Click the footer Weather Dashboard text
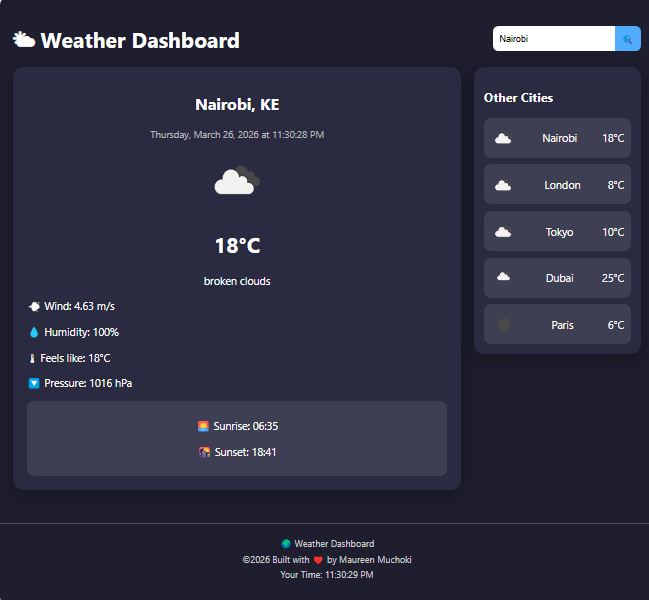Image resolution: width=649 pixels, height=600 pixels. pyautogui.click(x=334, y=544)
